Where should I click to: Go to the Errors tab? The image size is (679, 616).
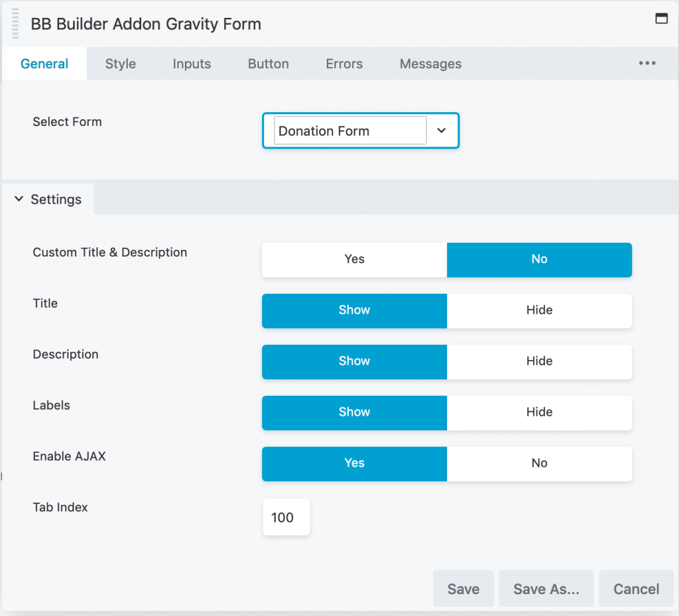[344, 64]
